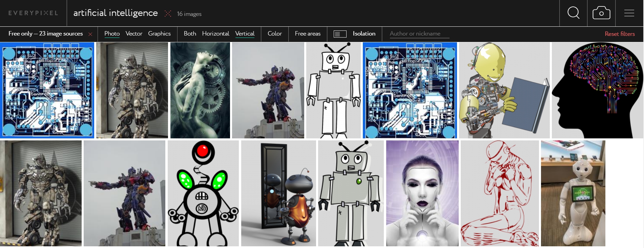Click Reset filters link
This screenshot has height=248, width=644.
coord(620,34)
